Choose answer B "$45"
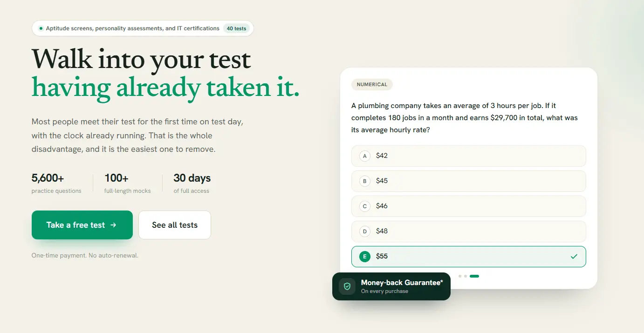 pyautogui.click(x=468, y=181)
